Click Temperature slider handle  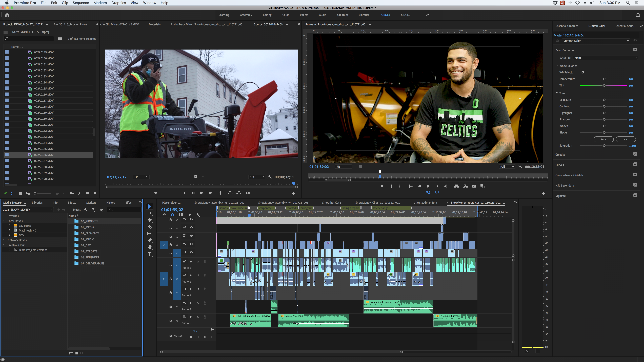[604, 79]
